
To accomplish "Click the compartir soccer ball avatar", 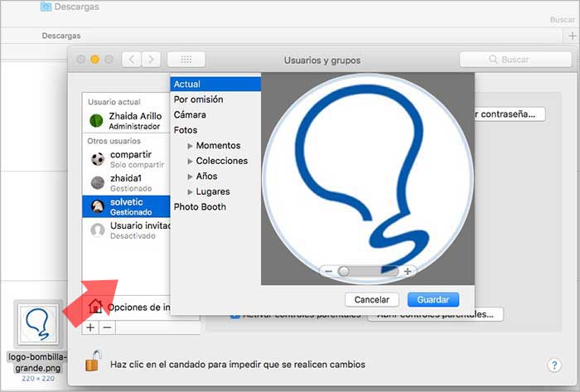I will click(x=98, y=159).
